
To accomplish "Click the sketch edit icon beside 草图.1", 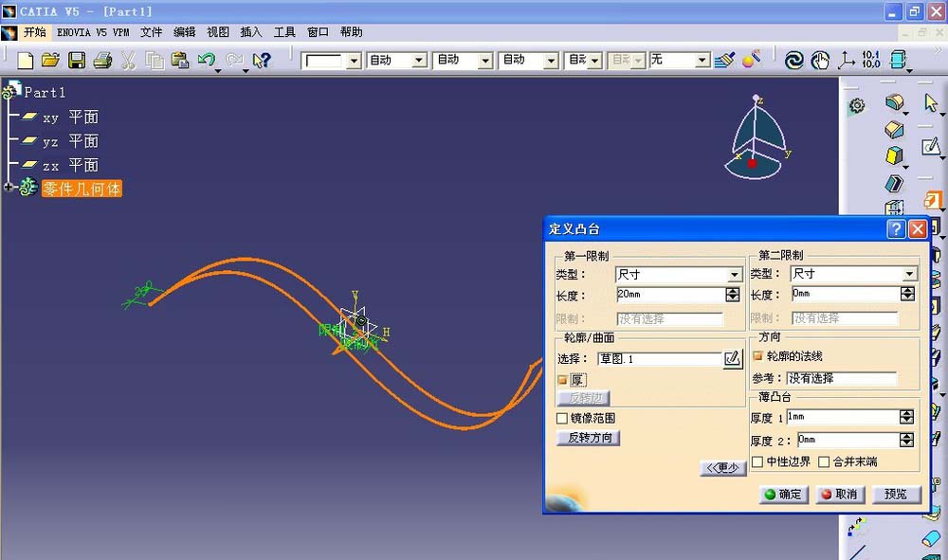I will click(732, 359).
